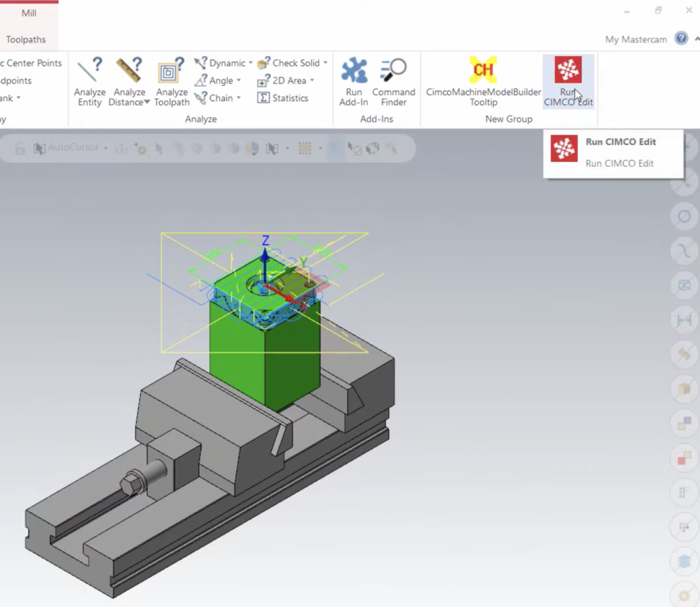Screen dimensions: 700x607
Task: Open the Toolpaths ribbon tab
Action: [26, 39]
